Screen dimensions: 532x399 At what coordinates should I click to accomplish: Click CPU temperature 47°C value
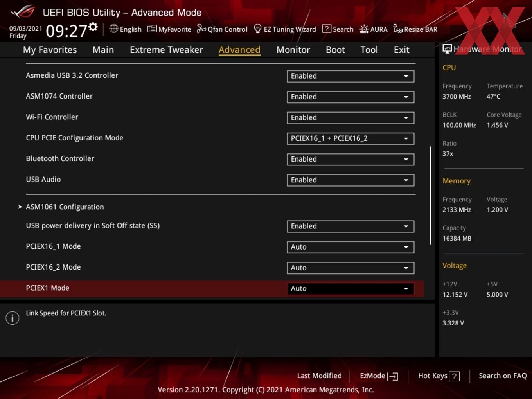pyautogui.click(x=493, y=96)
